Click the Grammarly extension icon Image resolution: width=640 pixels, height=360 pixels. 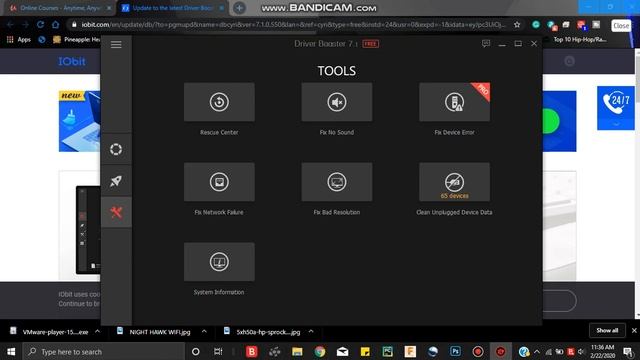pos(536,24)
